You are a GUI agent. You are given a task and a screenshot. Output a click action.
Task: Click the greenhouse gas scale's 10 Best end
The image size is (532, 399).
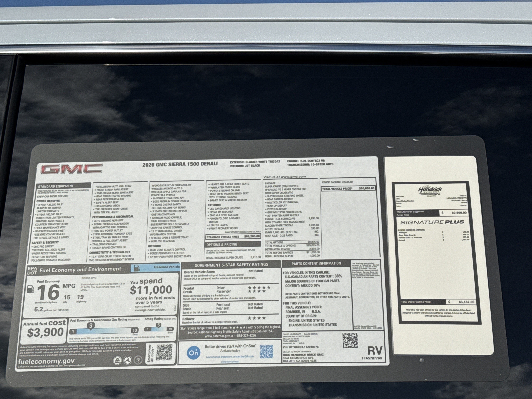135,331
